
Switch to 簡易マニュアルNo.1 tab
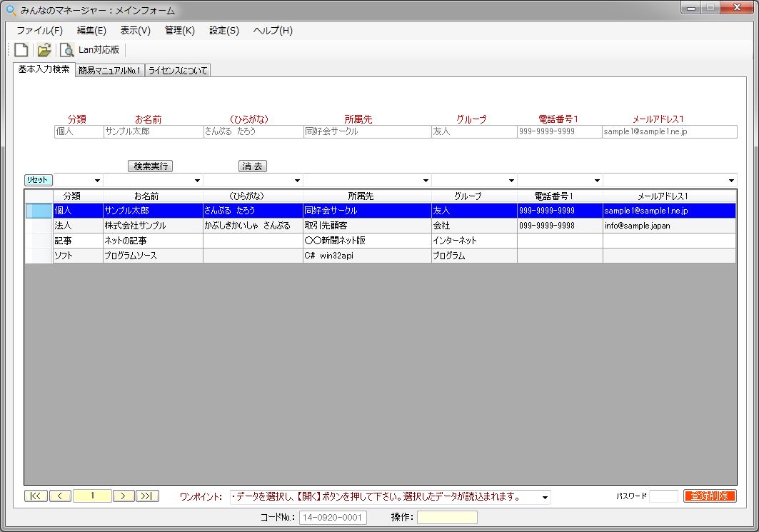pos(109,70)
